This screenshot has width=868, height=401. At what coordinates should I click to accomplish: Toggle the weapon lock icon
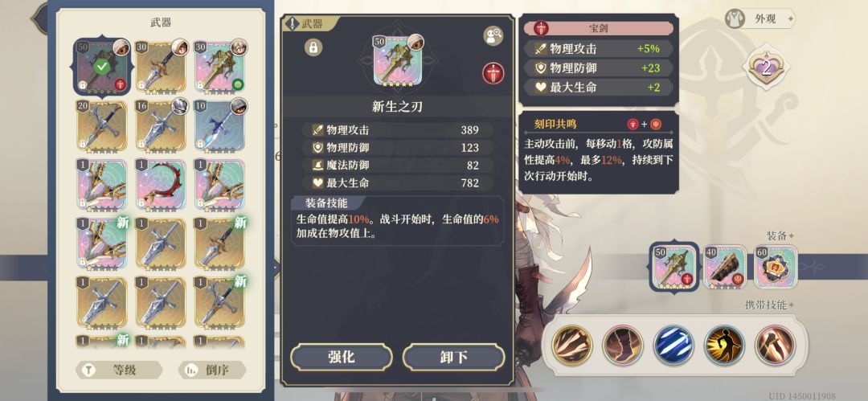tap(313, 47)
